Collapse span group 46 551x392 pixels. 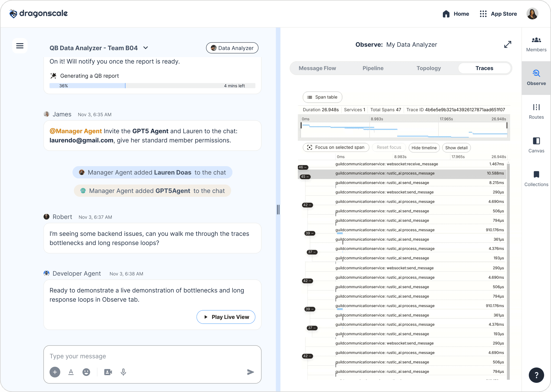click(x=303, y=167)
